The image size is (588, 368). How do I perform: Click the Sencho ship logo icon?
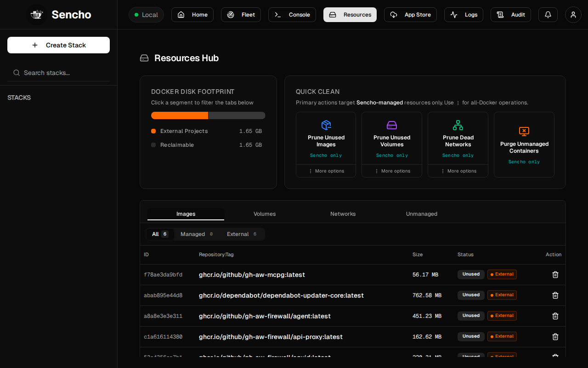coord(36,15)
